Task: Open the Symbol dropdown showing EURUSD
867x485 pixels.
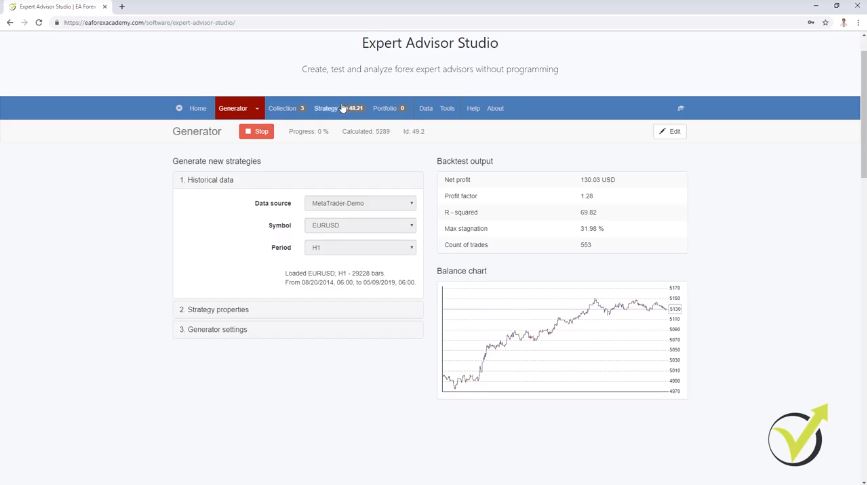Action: pyautogui.click(x=360, y=226)
